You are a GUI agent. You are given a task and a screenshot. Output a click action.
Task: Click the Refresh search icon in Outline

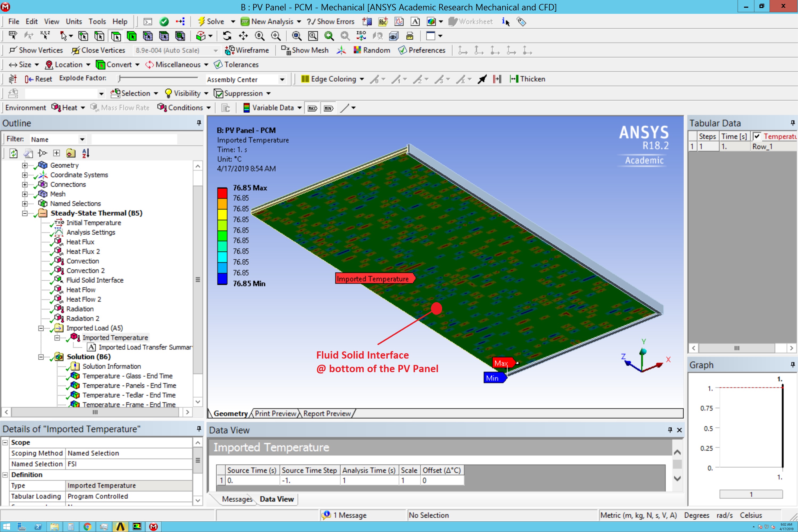[13, 153]
